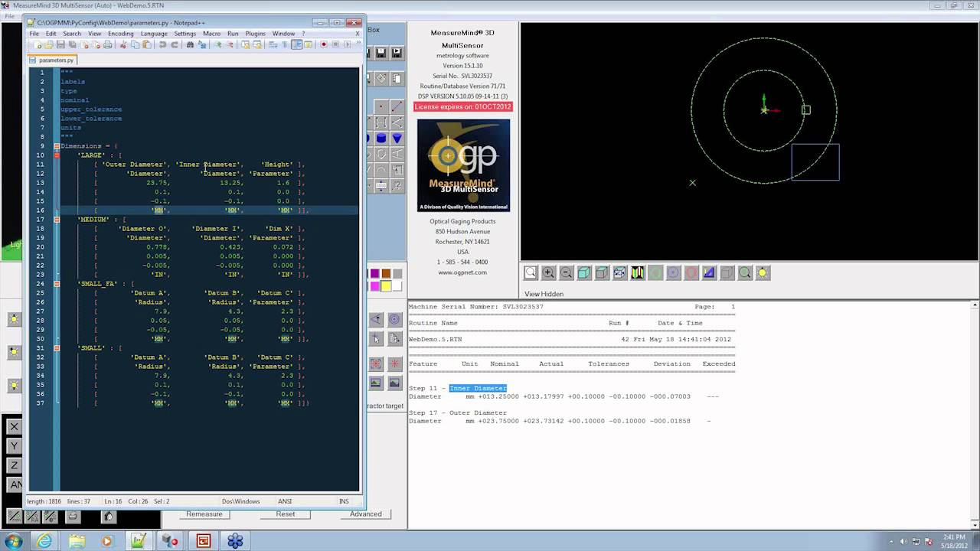Select the point feature tool
Image resolution: width=980 pixels, height=551 pixels.
[x=381, y=106]
